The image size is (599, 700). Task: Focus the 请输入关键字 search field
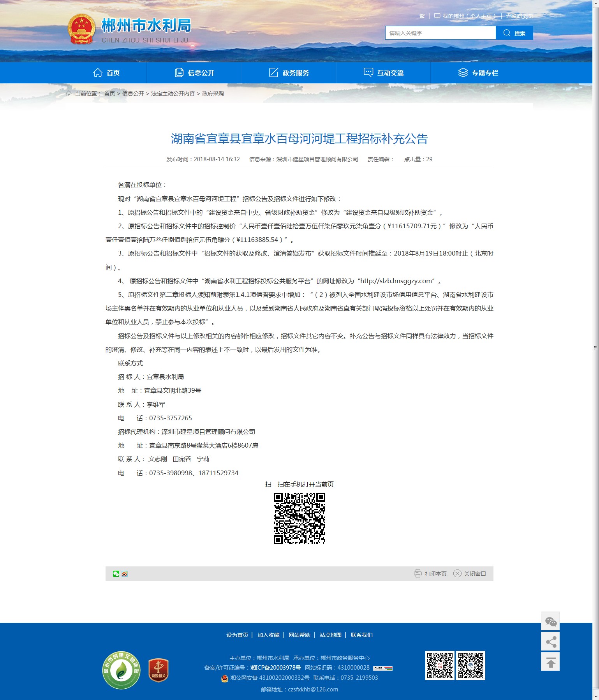(x=440, y=33)
